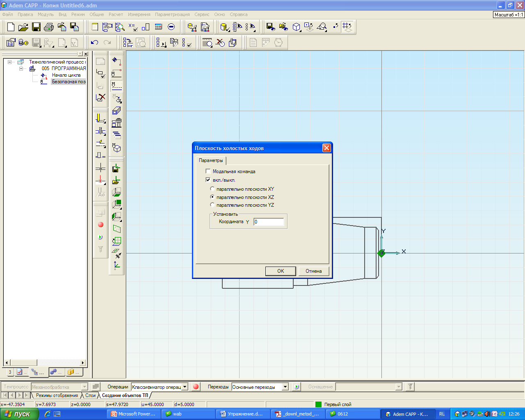
Task: Enable the Модальная команда checkbox
Action: pos(208,171)
